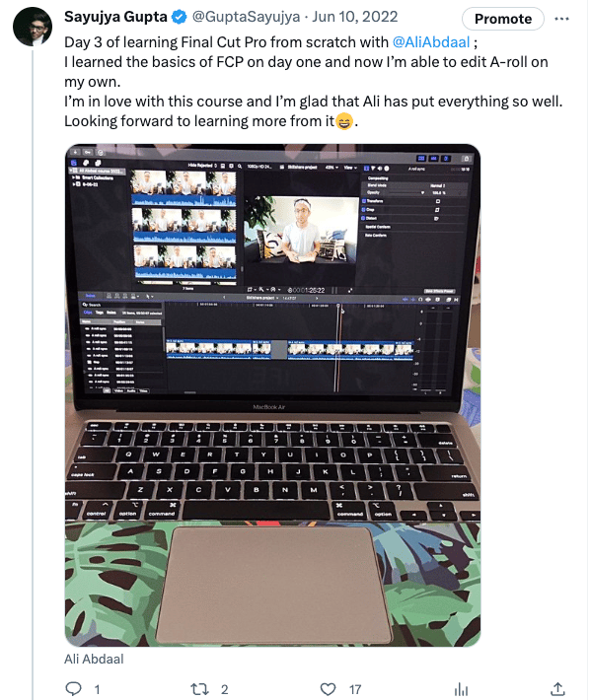Click the timeline playhead marker
This screenshot has height=700, width=590.
pyautogui.click(x=338, y=307)
